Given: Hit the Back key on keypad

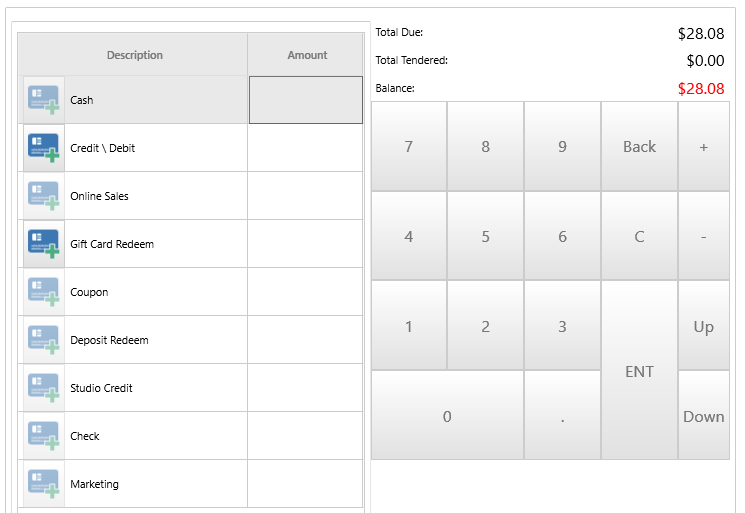Looking at the screenshot, I should click(639, 146).
